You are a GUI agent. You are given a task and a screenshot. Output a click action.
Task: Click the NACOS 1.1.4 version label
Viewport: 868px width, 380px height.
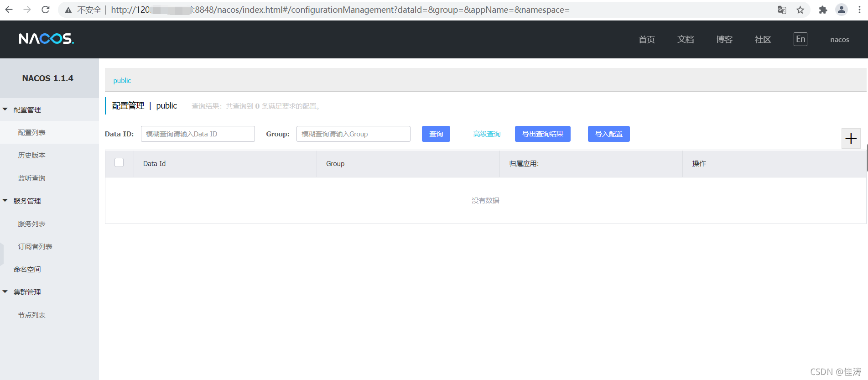click(x=48, y=78)
